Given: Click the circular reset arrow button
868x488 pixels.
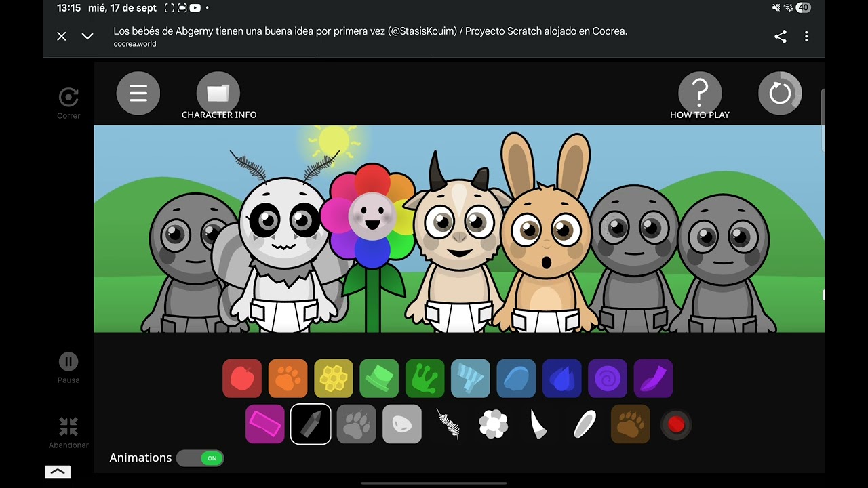Looking at the screenshot, I should click(x=780, y=93).
